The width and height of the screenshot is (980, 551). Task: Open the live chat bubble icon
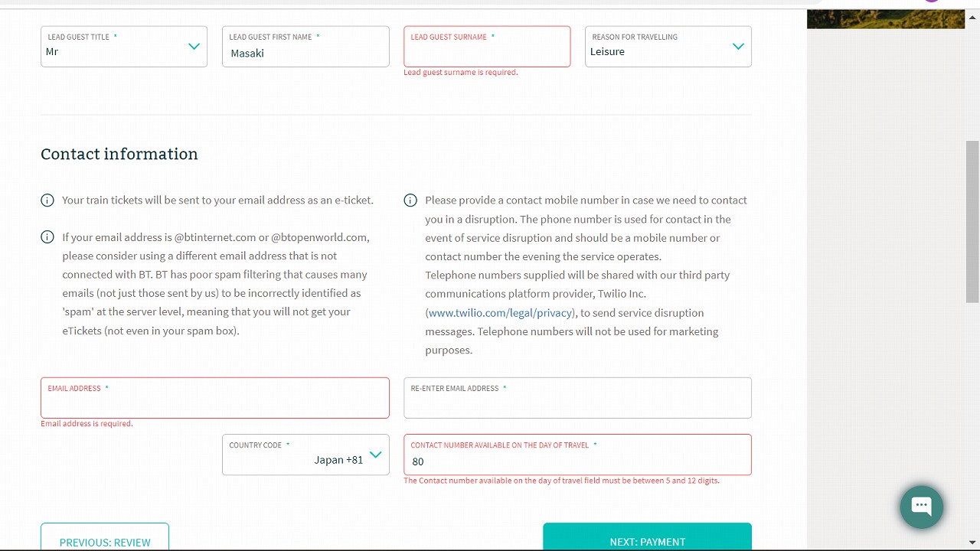tap(921, 506)
